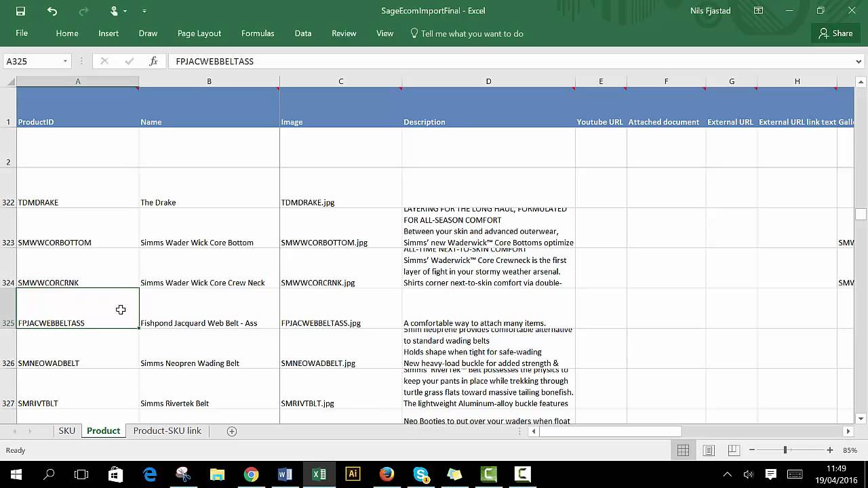This screenshot has height=488, width=868.
Task: Click the formula bar text FPJACWEBBELTASS
Action: [x=214, y=61]
